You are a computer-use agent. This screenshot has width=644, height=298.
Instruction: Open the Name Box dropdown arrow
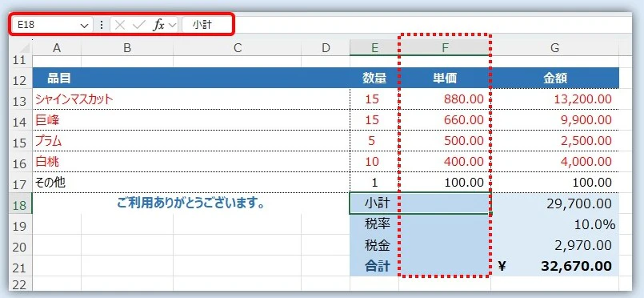(x=85, y=25)
